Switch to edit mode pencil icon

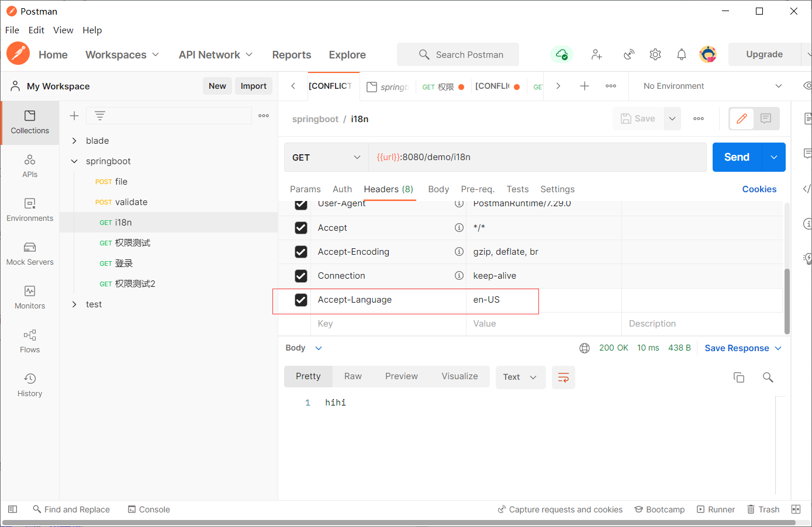742,119
